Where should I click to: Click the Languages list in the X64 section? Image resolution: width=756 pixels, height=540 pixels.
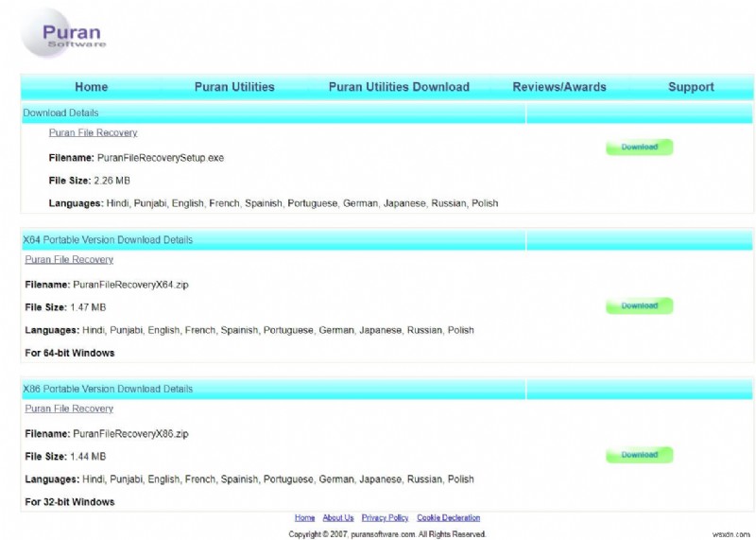[249, 331]
